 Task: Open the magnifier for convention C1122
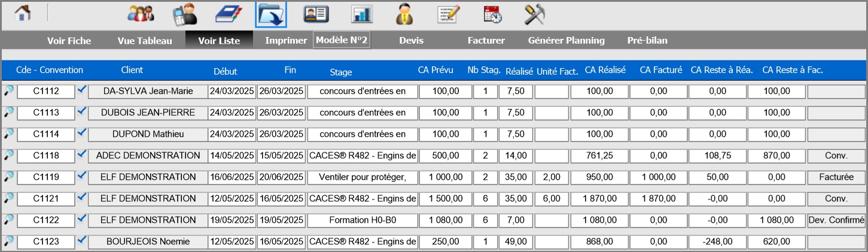pos(8,220)
